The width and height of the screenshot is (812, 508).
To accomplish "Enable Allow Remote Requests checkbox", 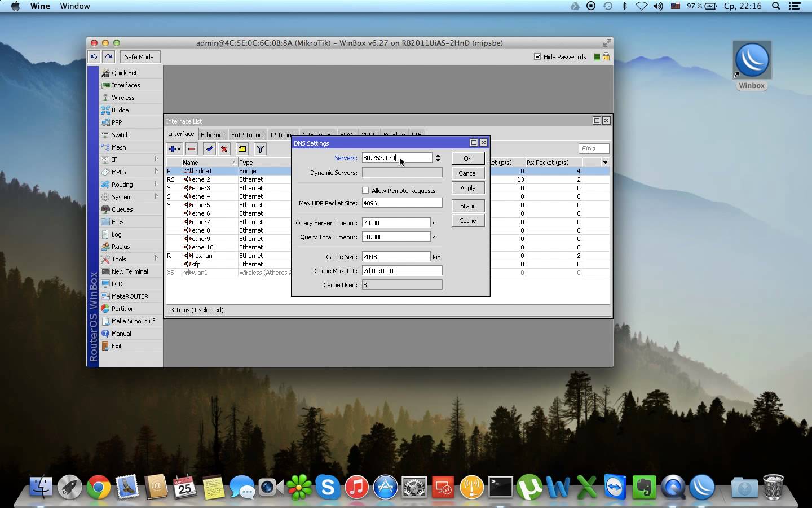I will point(365,190).
